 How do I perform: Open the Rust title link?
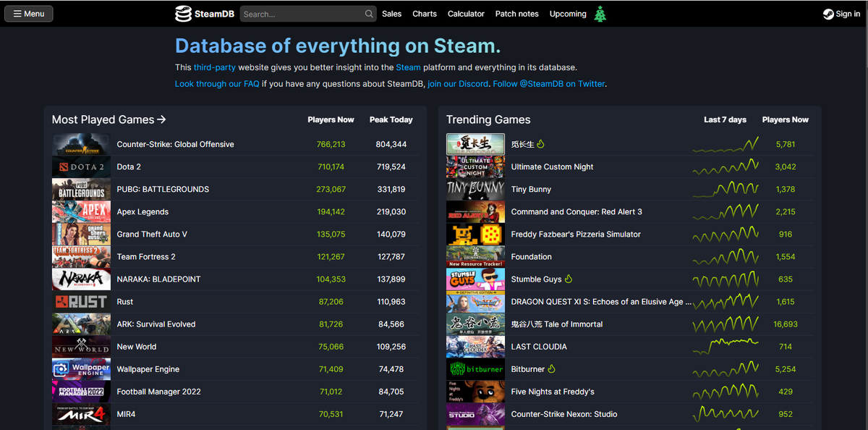pyautogui.click(x=125, y=301)
